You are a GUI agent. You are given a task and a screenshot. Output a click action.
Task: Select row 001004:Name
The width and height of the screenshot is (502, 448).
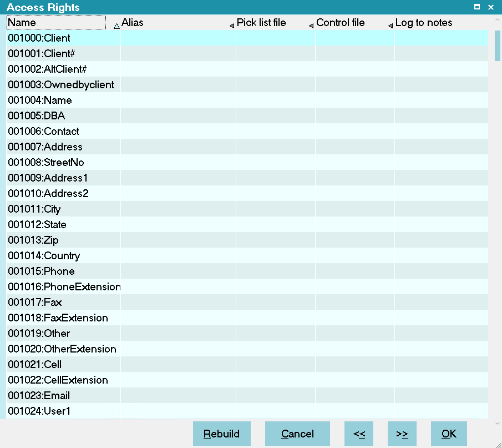(247, 100)
